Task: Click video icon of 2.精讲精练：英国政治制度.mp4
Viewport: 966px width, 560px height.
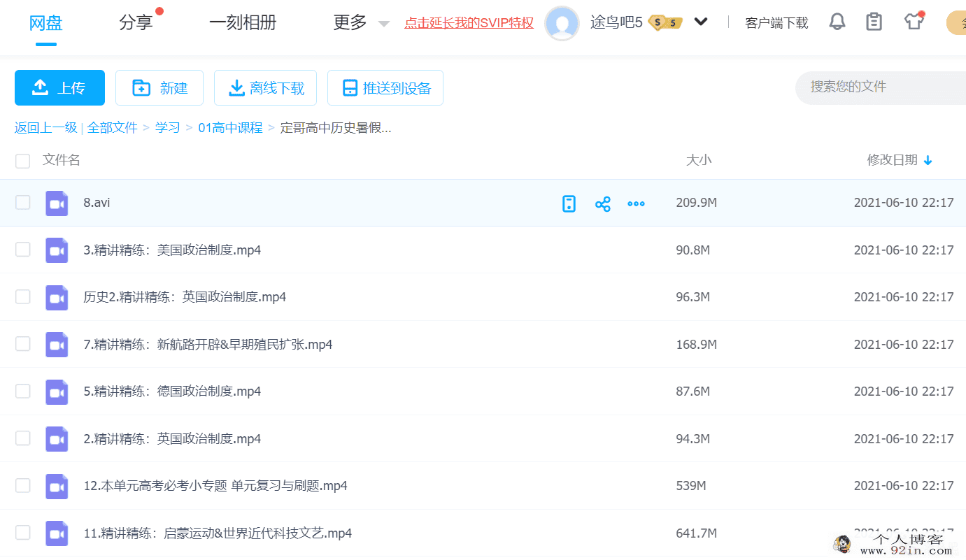Action: coord(57,439)
